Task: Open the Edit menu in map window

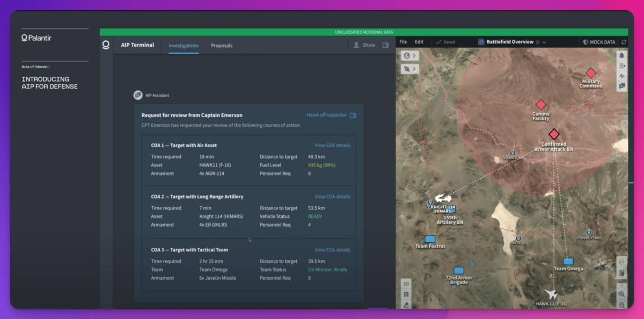Action: pos(419,42)
